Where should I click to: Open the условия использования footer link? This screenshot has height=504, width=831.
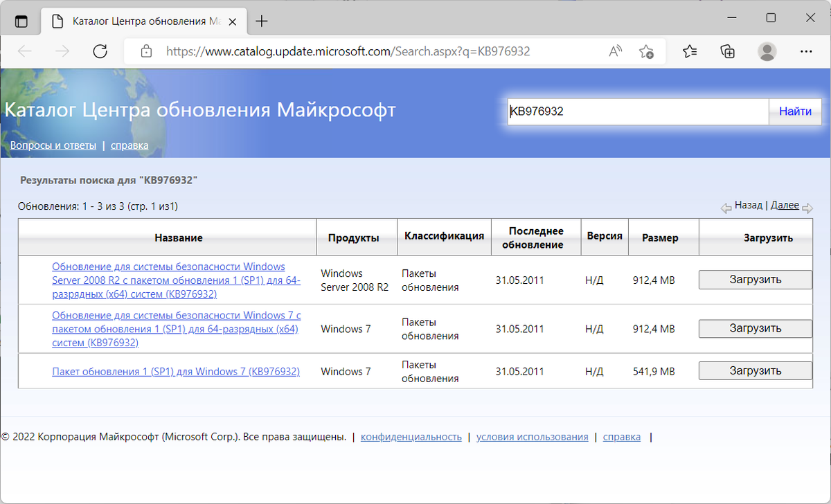tap(533, 437)
